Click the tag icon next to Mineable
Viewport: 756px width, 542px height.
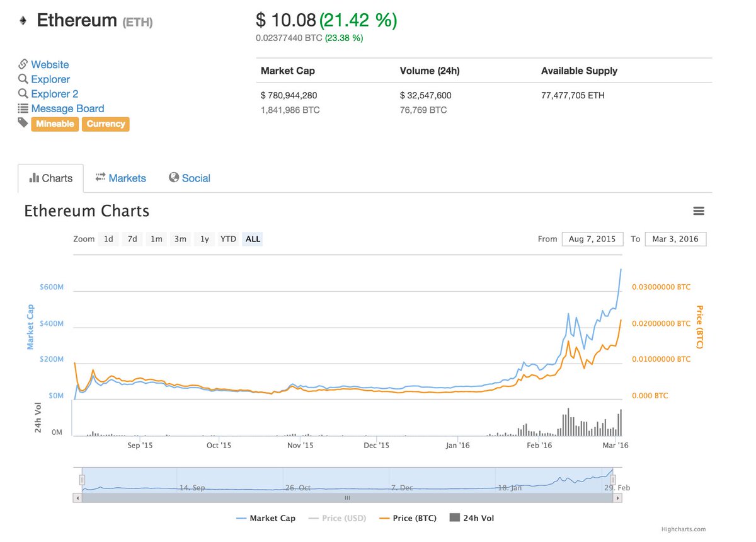pos(23,123)
